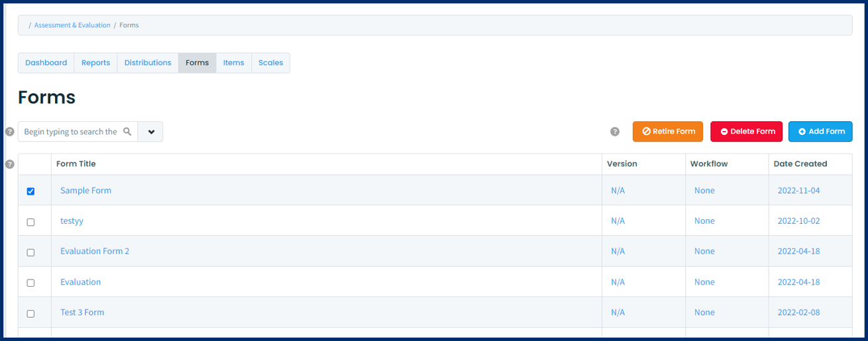Screen dimensions: 868x341
Task: Click date 2022-04-18 in Evaluation row
Action: (798, 282)
